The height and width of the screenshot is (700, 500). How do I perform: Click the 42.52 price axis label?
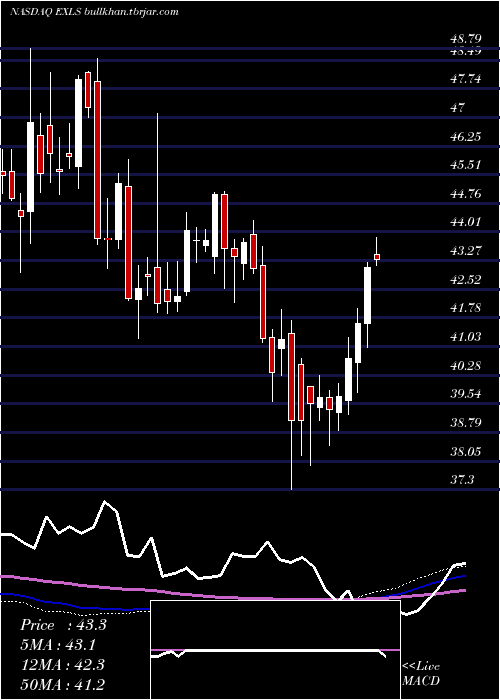pyautogui.click(x=466, y=279)
